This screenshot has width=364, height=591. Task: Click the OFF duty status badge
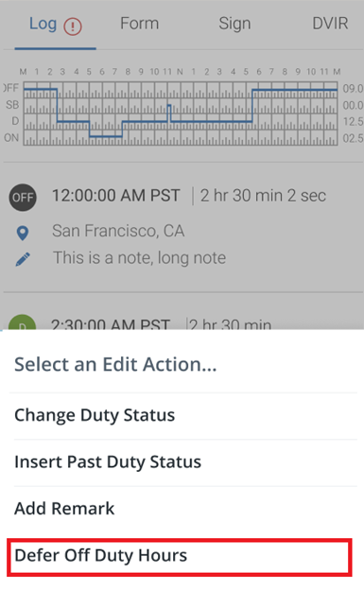coord(23,197)
